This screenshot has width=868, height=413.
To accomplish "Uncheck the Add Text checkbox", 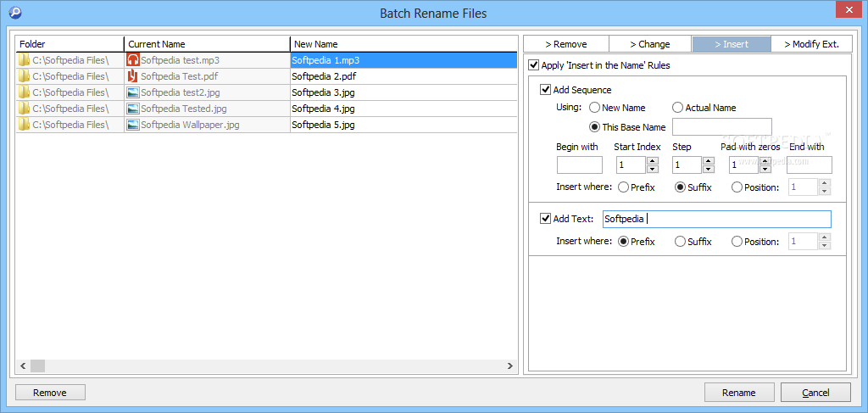I will click(545, 219).
